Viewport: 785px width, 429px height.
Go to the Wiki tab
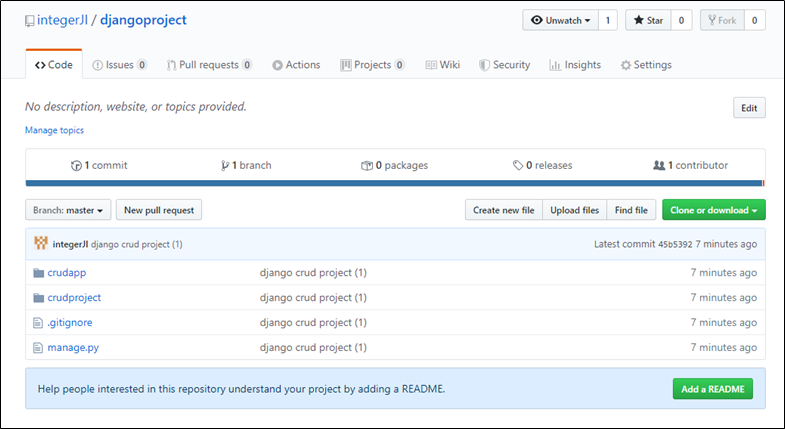443,65
